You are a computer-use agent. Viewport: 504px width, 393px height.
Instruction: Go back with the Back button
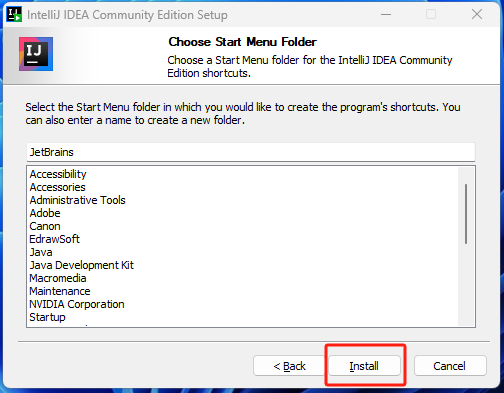289,366
